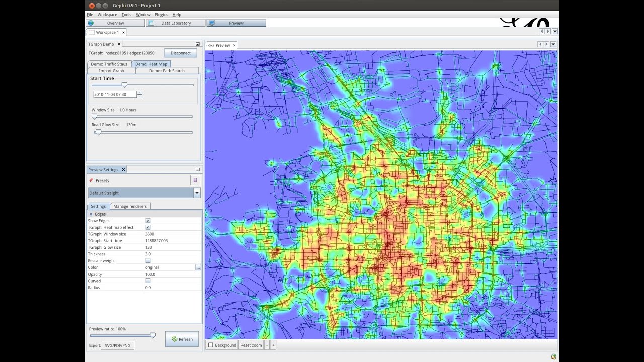
Task: Open the Help menu
Action: click(x=177, y=15)
